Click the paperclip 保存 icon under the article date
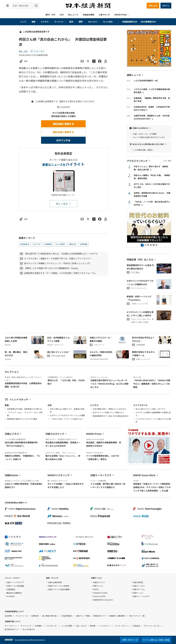The height and width of the screenshot is (644, 176). click(21, 61)
